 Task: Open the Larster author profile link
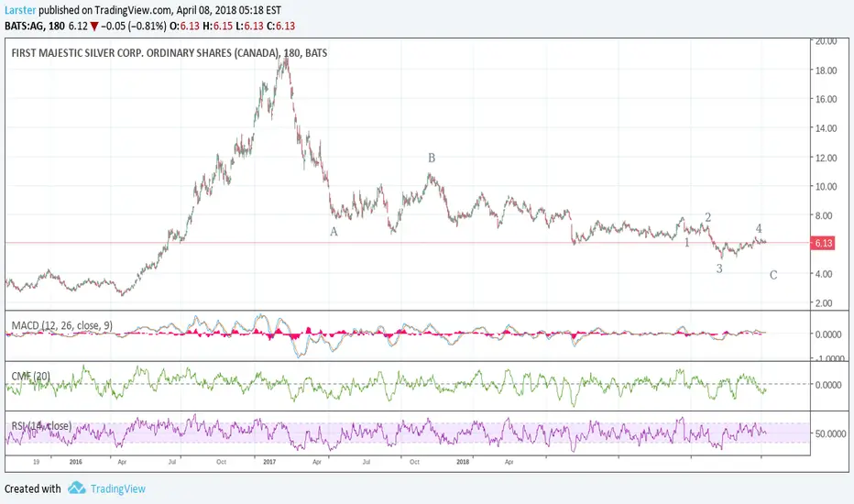[20, 10]
